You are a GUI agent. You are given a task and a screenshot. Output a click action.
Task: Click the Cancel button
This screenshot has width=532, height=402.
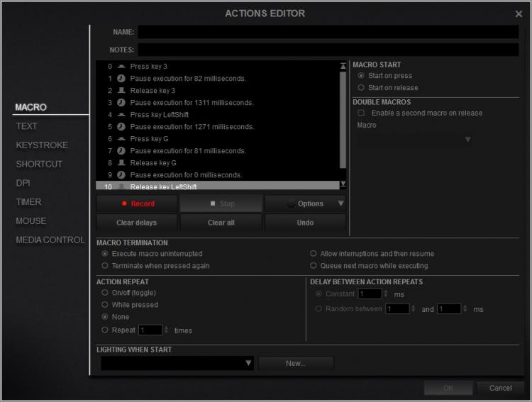pos(501,388)
